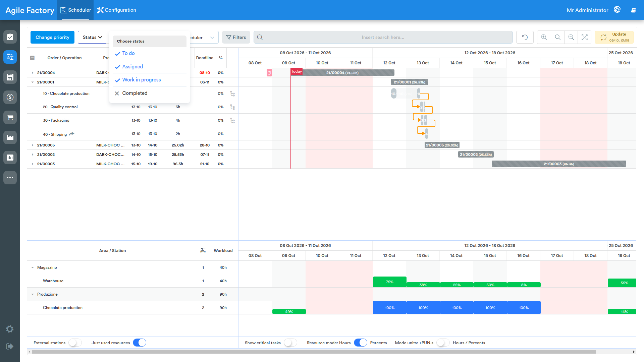Uncheck Work in progress status option
Image resolution: width=644 pixels, height=362 pixels.
150,80
